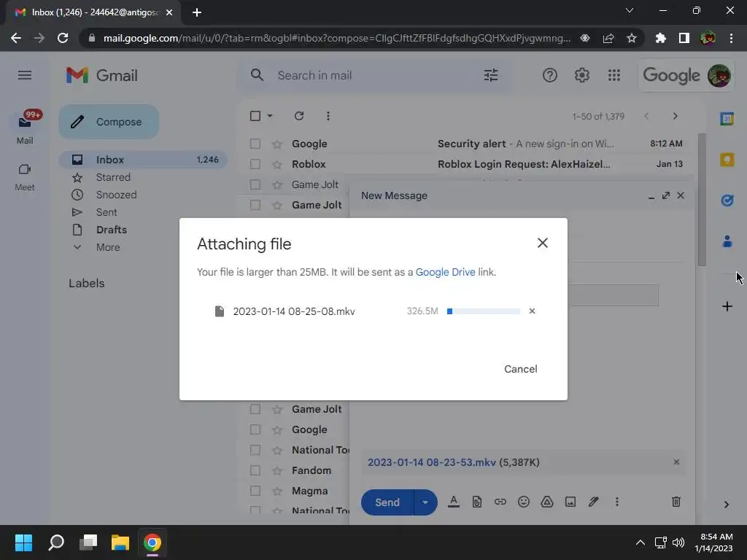Screen dimensions: 747x560
Task: Open the Sent folder
Action: click(107, 212)
